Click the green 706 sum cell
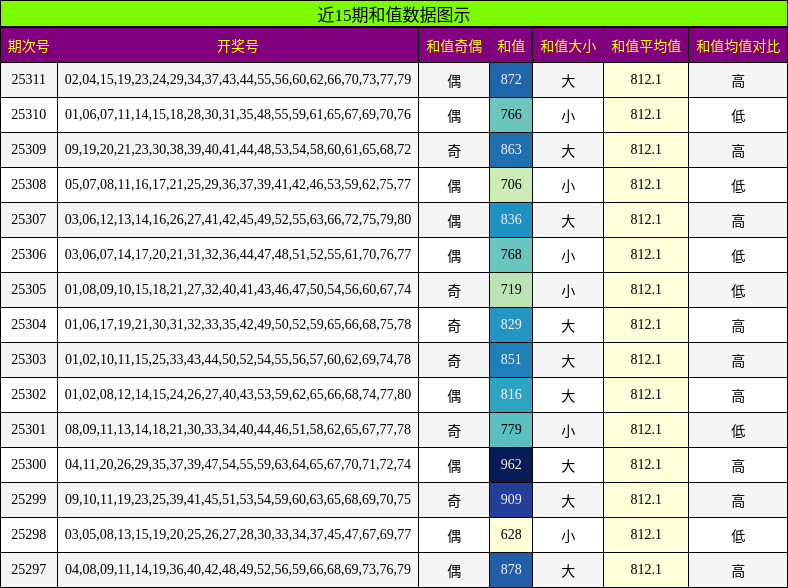Image resolution: width=788 pixels, height=588 pixels. tap(511, 185)
